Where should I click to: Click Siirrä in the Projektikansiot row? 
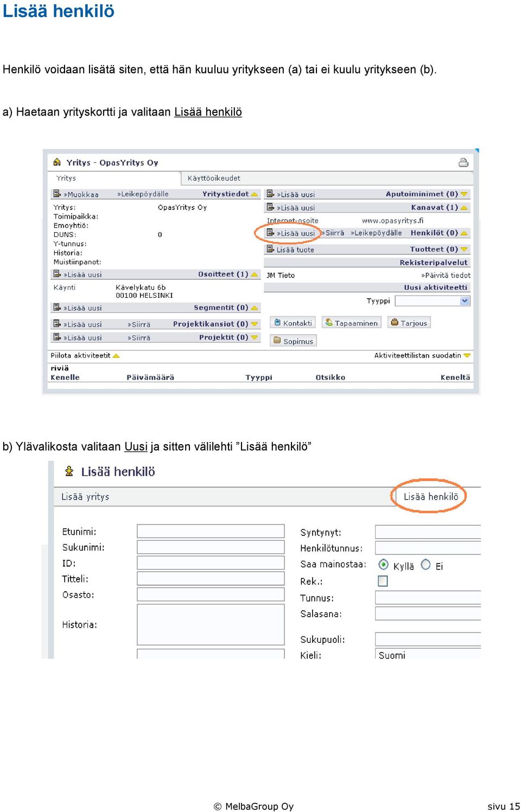(x=139, y=324)
